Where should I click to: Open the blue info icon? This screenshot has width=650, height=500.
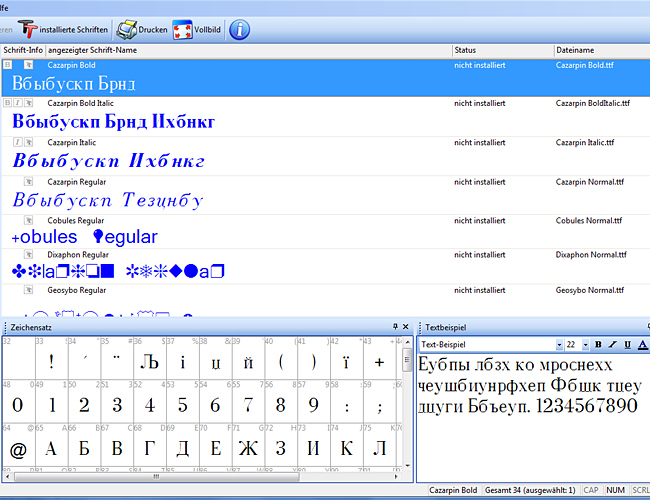[239, 29]
